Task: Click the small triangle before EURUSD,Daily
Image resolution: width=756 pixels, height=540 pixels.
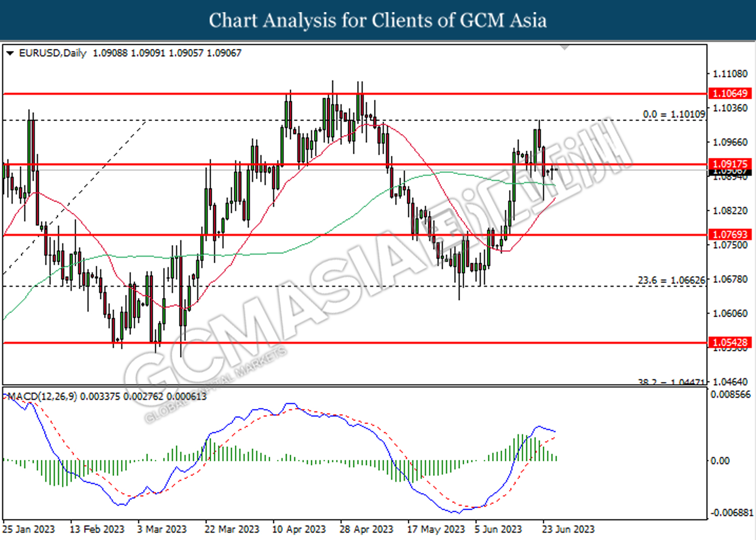Action: pyautogui.click(x=10, y=53)
